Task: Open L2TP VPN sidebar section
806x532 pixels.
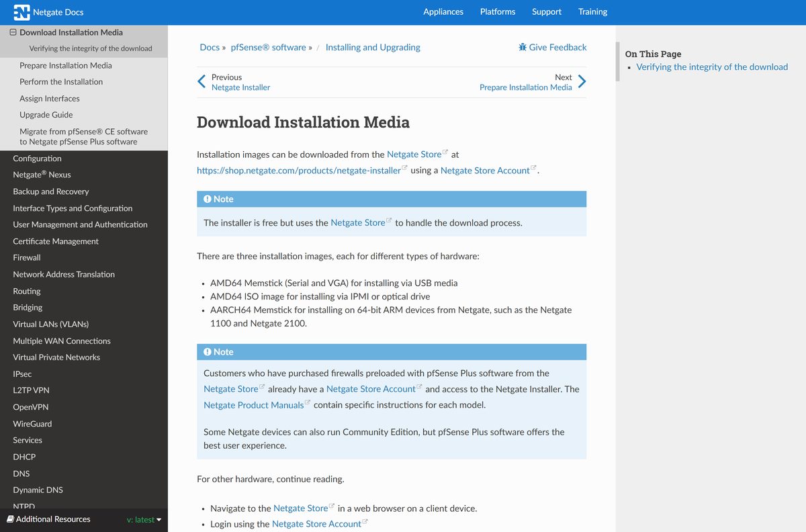Action: 31,390
